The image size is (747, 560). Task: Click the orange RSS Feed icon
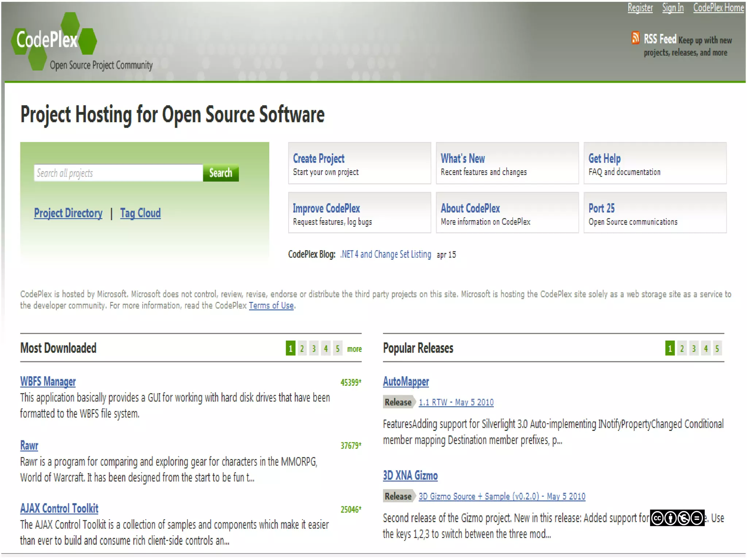(635, 38)
